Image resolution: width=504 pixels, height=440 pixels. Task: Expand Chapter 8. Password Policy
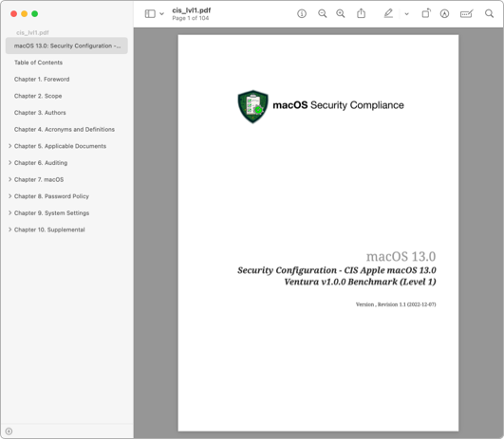click(x=9, y=196)
